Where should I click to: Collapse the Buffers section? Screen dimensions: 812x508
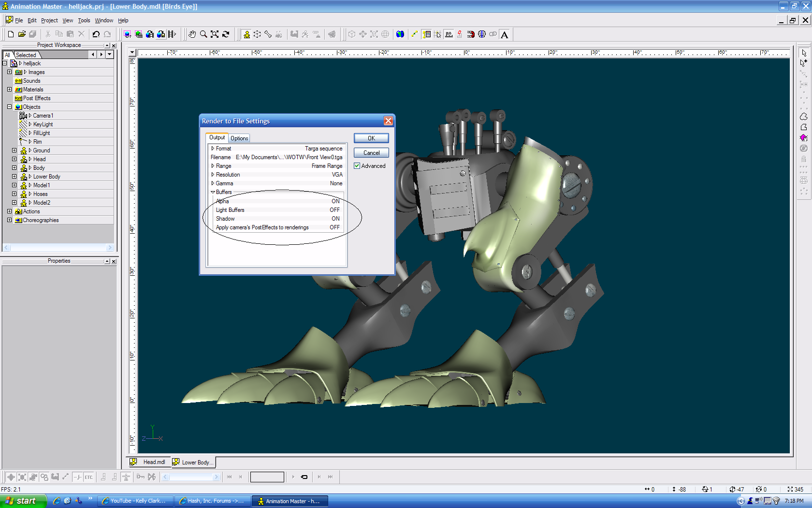point(213,192)
